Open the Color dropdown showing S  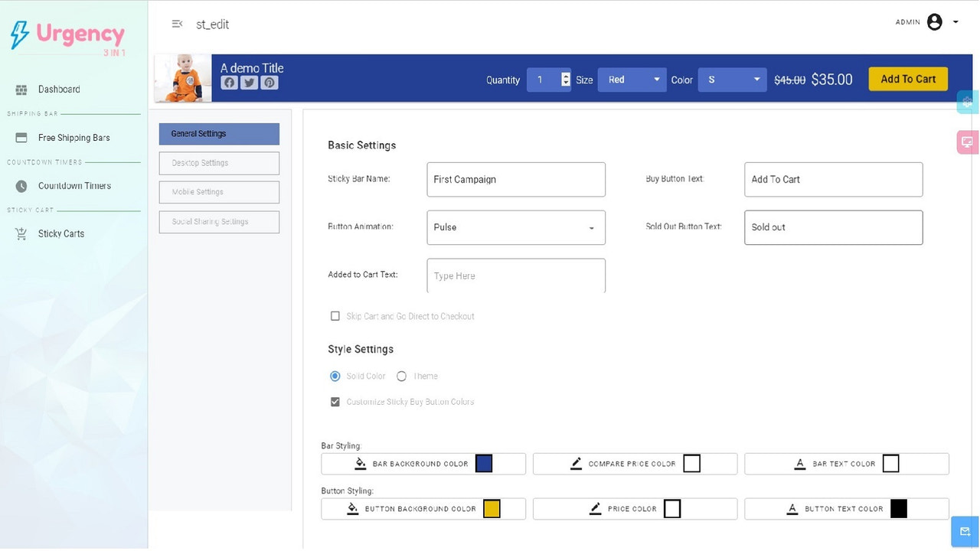(x=732, y=80)
